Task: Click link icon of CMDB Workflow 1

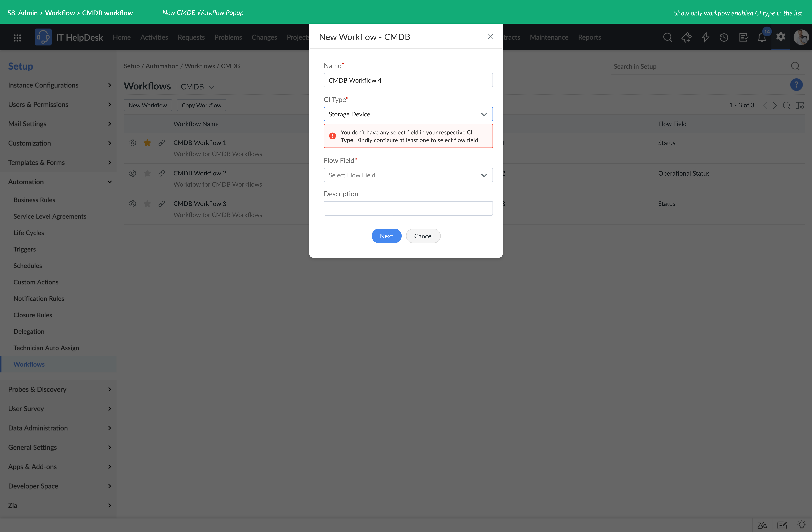Action: click(162, 143)
